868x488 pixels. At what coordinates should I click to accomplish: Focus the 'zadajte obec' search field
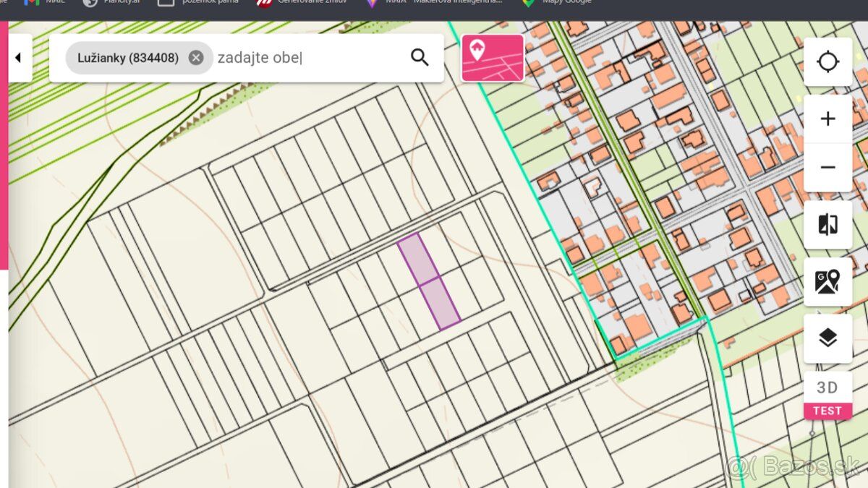pos(307,58)
